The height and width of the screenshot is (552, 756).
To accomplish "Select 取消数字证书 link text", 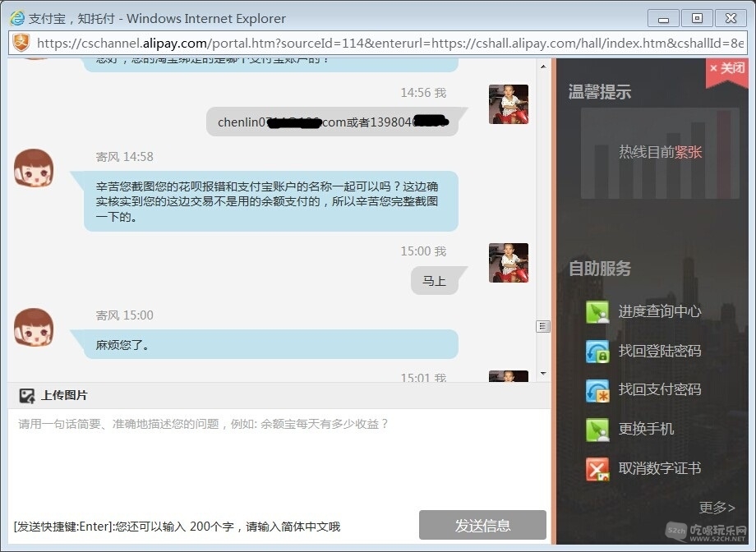I will (660, 468).
